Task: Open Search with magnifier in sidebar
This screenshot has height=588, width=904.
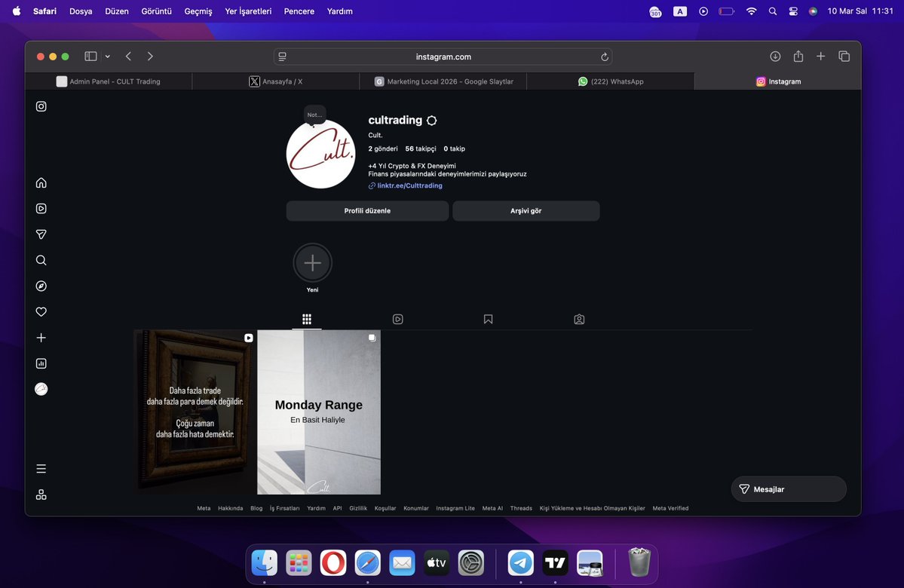Action: tap(41, 260)
